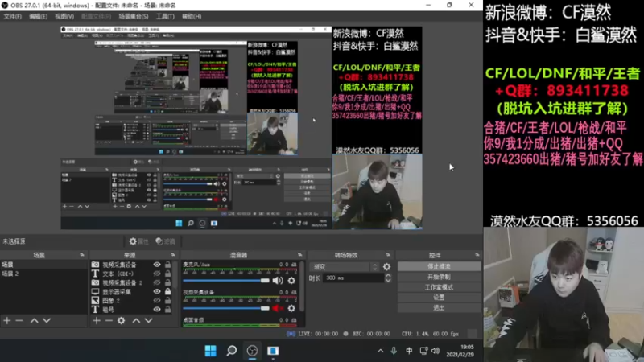The height and width of the screenshot is (362, 644).
Task: Open taskbar Search
Action: 231,351
